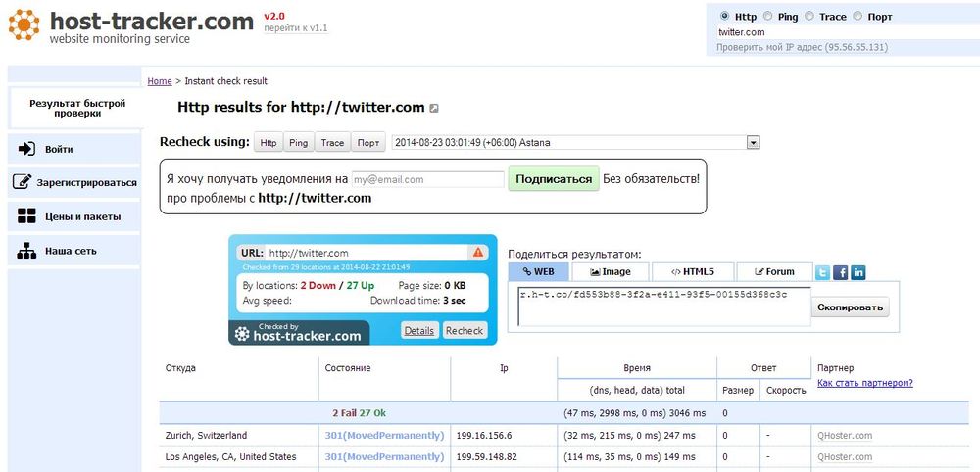This screenshot has width=980, height=472.
Task: Click IP address 199.59.148.82
Action: click(x=487, y=456)
